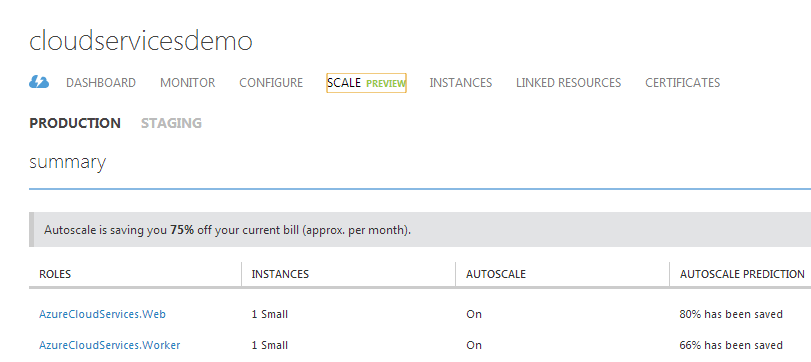
Task: Switch to the STAGING environment
Action: pos(171,123)
